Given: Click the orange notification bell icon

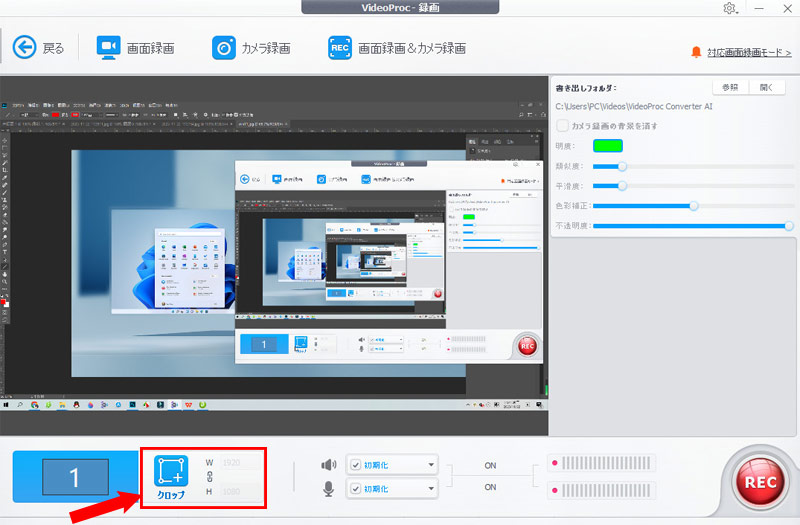Looking at the screenshot, I should coord(696,52).
